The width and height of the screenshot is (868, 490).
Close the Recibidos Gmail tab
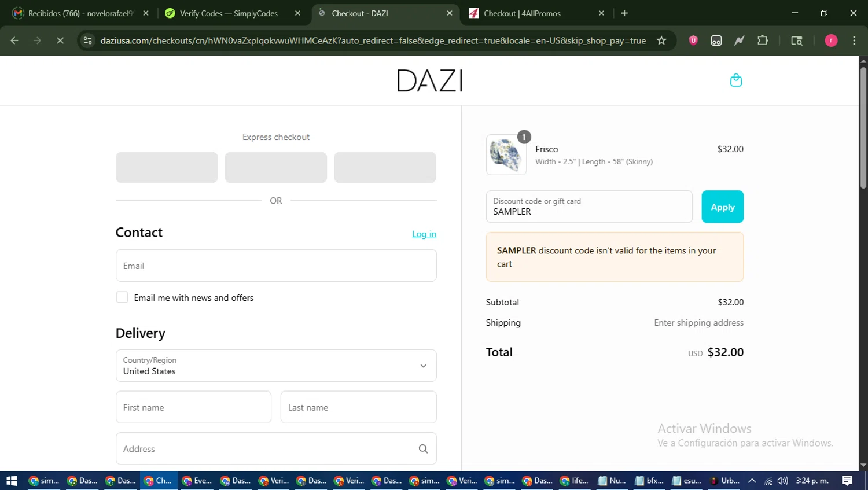(x=146, y=13)
